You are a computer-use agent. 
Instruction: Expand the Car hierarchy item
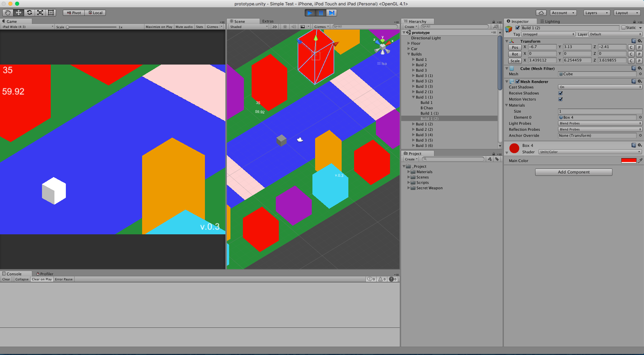pyautogui.click(x=409, y=49)
